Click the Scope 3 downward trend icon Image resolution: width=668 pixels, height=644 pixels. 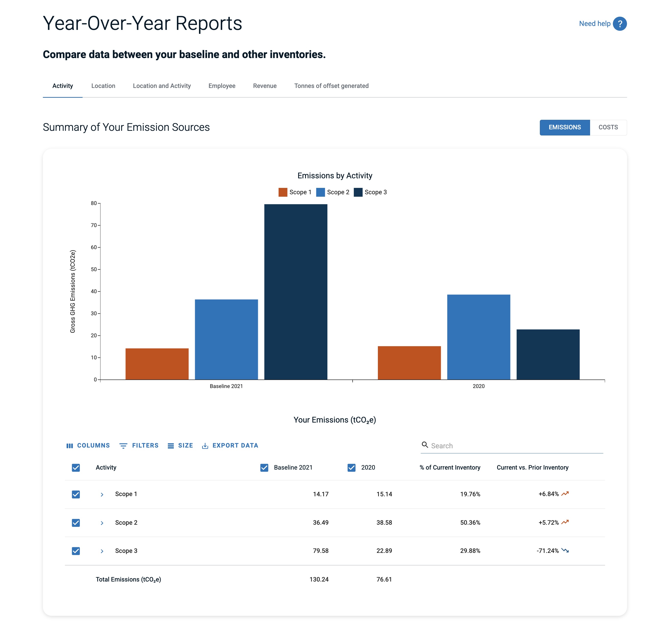click(x=565, y=550)
